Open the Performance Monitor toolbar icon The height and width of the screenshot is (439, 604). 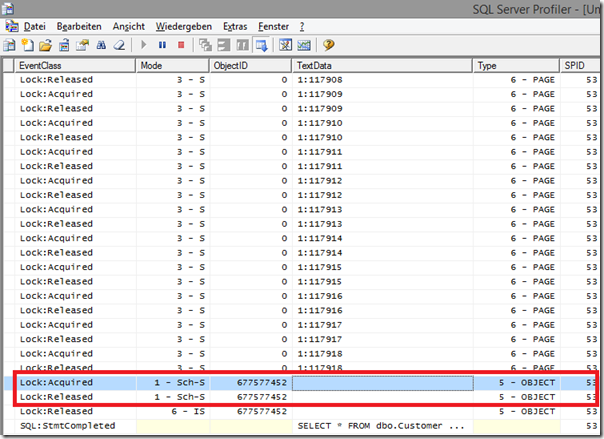(304, 45)
